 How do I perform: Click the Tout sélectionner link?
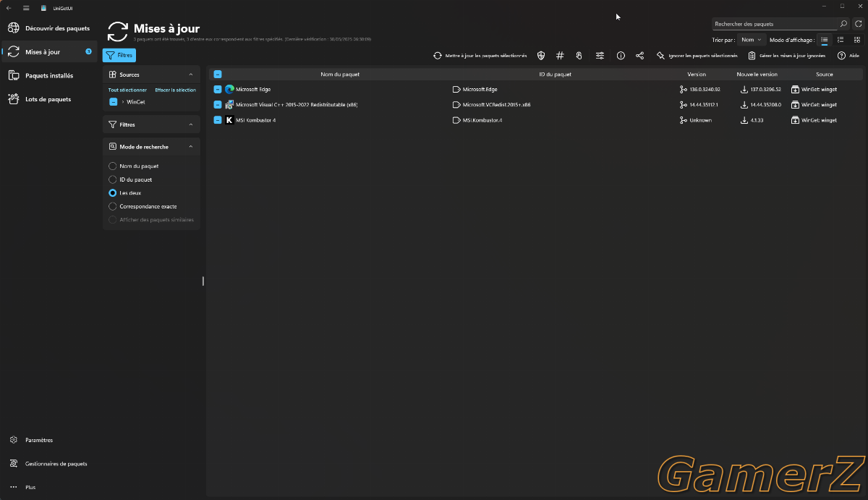(x=127, y=90)
